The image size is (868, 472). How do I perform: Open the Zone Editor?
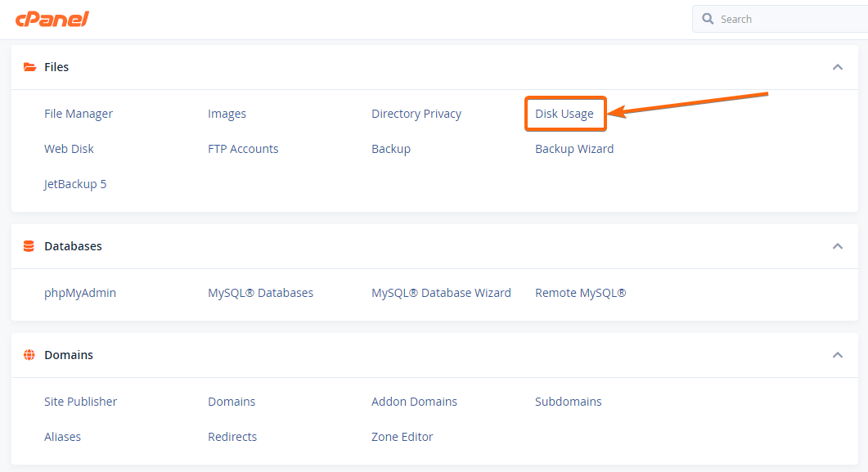[402, 437]
